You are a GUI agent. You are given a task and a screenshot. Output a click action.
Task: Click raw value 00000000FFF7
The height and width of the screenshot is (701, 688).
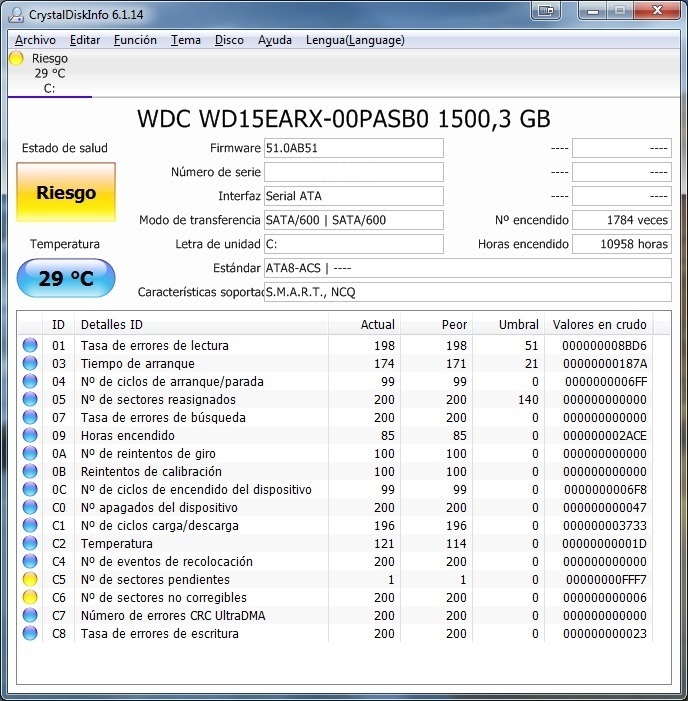click(606, 580)
